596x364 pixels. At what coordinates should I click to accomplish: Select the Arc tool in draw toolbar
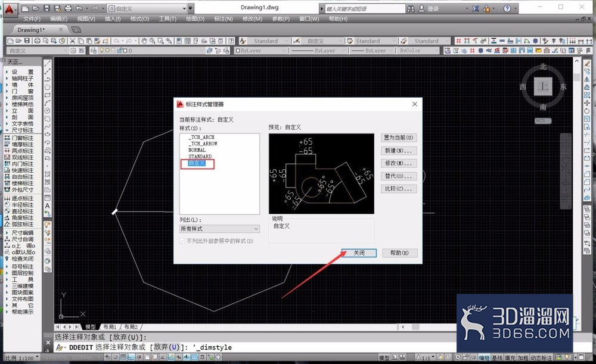click(x=48, y=103)
